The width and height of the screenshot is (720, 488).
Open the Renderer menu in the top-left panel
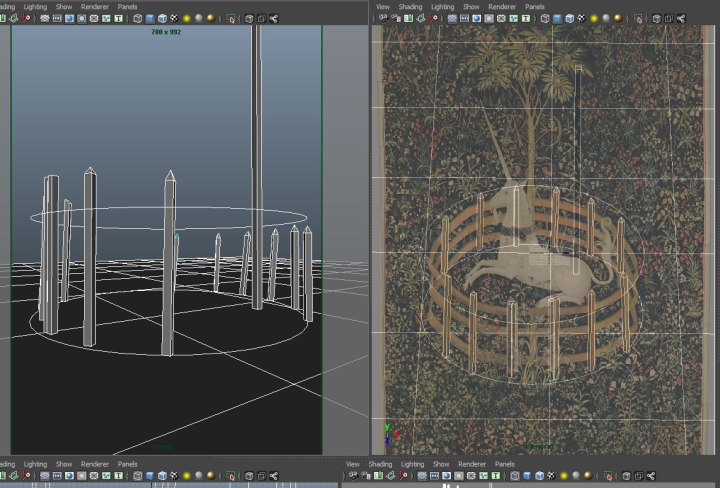(x=95, y=6)
